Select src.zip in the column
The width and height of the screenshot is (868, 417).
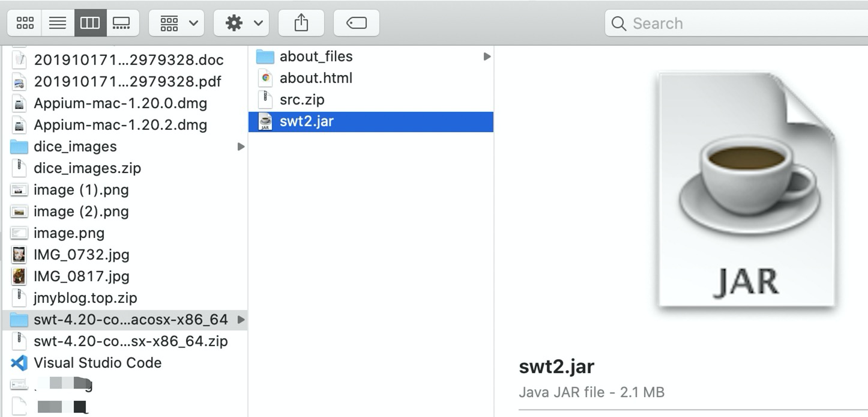coord(302,100)
